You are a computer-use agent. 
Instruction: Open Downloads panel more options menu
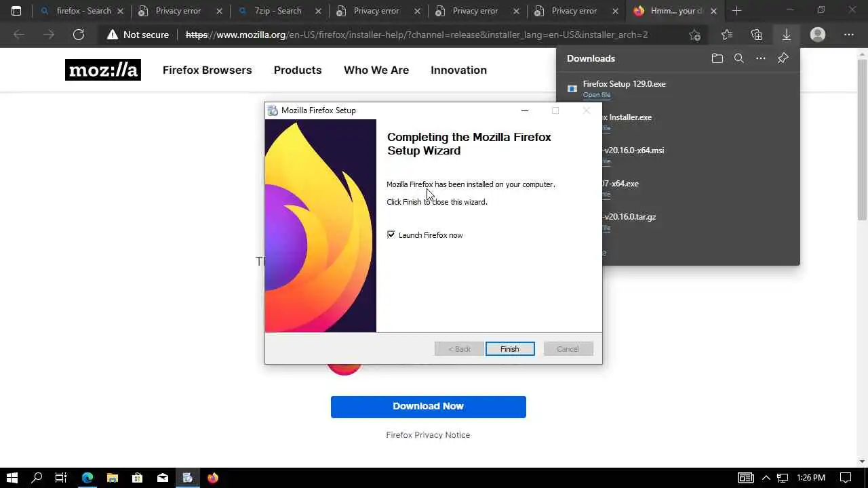(761, 58)
